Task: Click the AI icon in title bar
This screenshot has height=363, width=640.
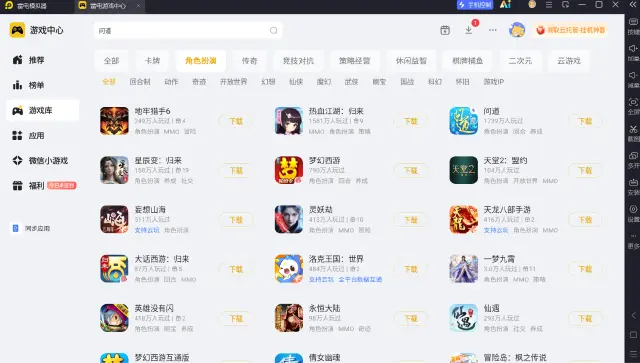Action: pyautogui.click(x=505, y=4)
